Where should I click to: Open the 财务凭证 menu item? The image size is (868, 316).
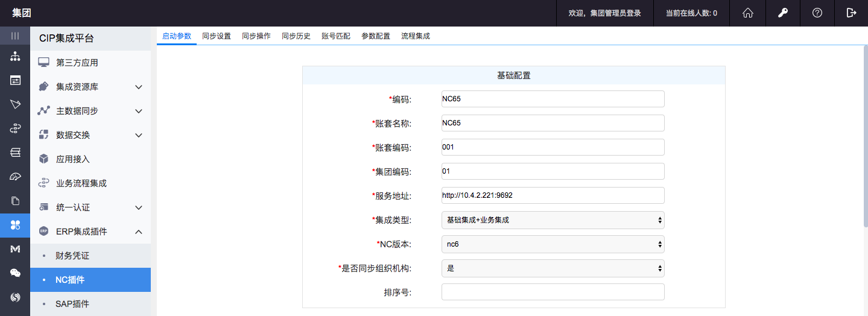72,256
